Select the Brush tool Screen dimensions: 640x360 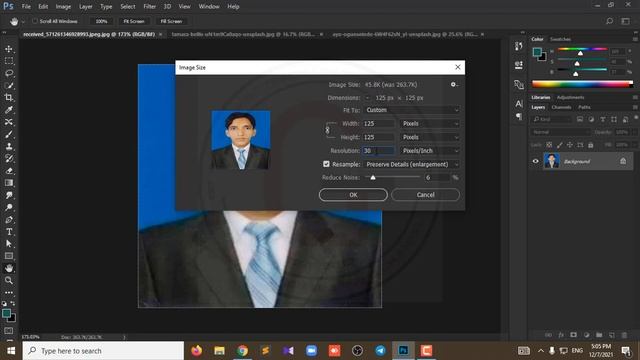click(x=9, y=134)
